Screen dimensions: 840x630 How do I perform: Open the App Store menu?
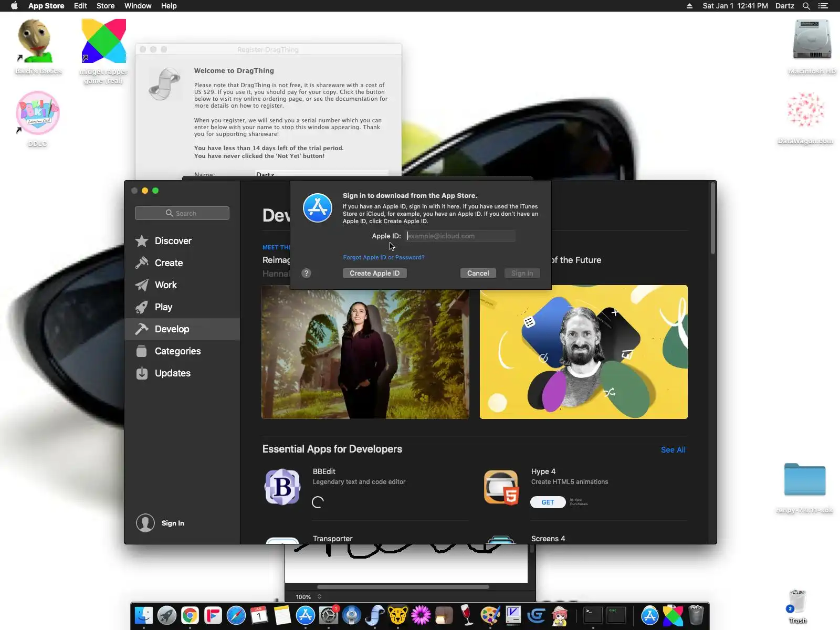[x=46, y=6]
